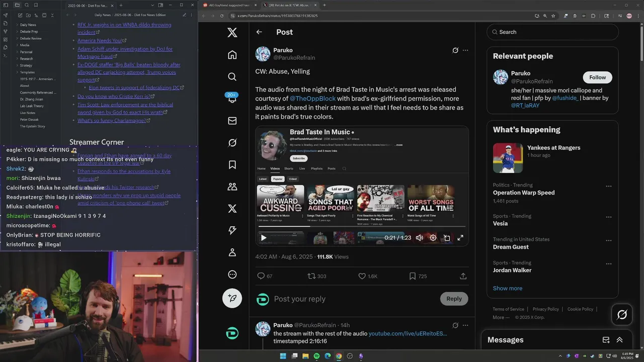Image resolution: width=644 pixels, height=362 pixels.
Task: Open Obsidian bookmarks icon
Action: [36, 5]
